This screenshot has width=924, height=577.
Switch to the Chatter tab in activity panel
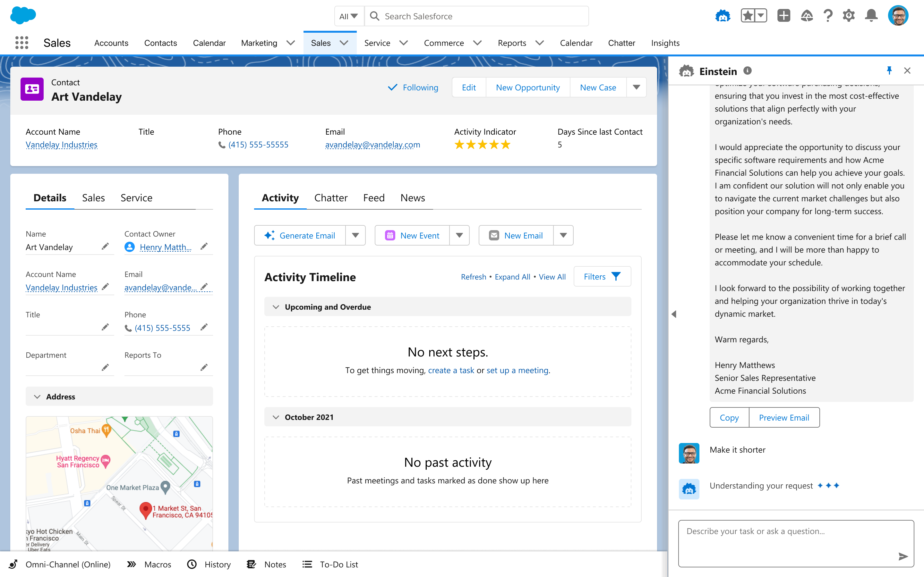pos(331,198)
